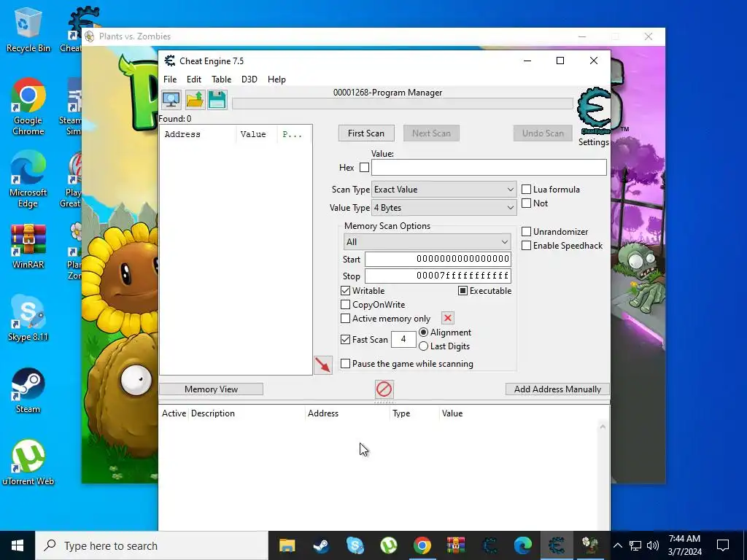This screenshot has width=747, height=560.
Task: Open a cheat table with folder icon
Action: pyautogui.click(x=194, y=99)
